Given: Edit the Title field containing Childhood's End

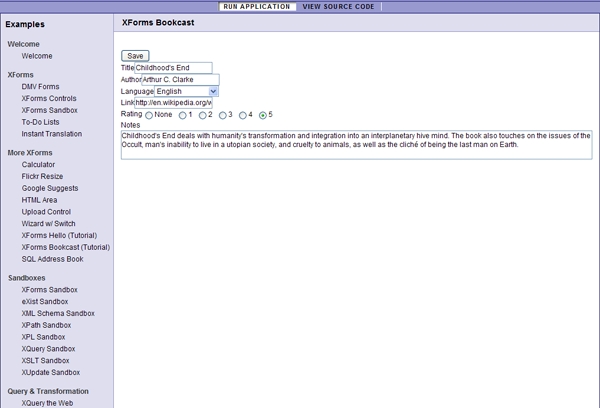Looking at the screenshot, I should [x=173, y=68].
